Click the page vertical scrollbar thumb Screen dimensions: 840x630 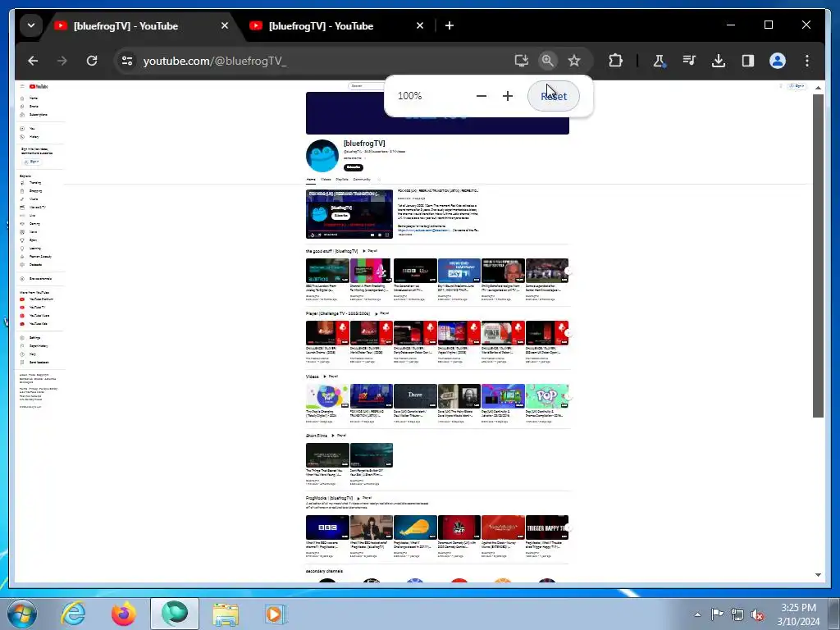pos(818,256)
